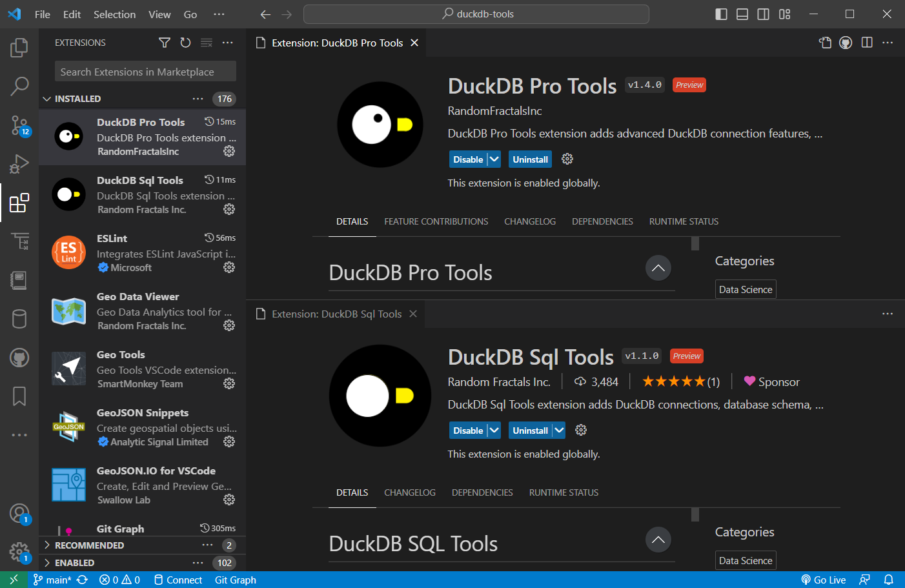Image resolution: width=905 pixels, height=588 pixels.
Task: Open the Bookmarks view icon
Action: (19, 396)
